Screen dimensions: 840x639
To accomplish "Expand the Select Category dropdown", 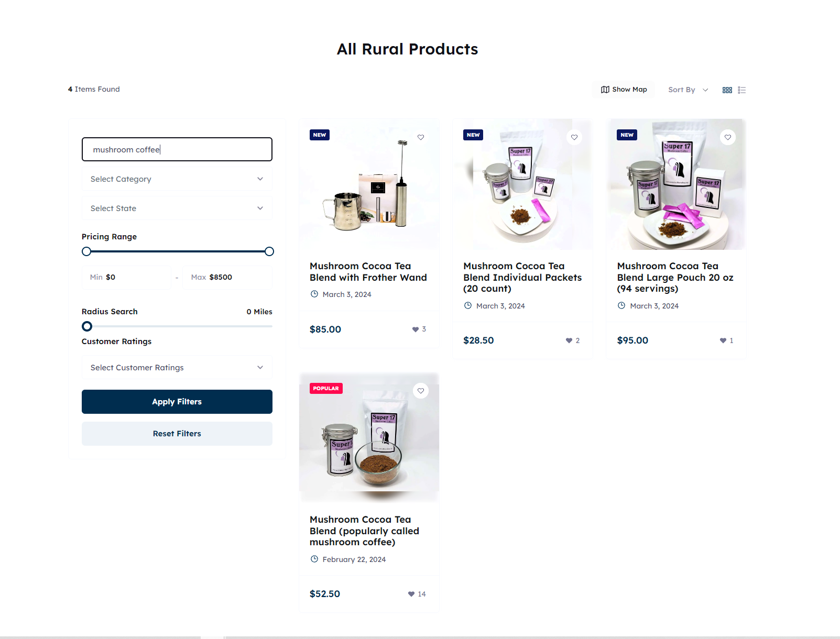I will [177, 179].
